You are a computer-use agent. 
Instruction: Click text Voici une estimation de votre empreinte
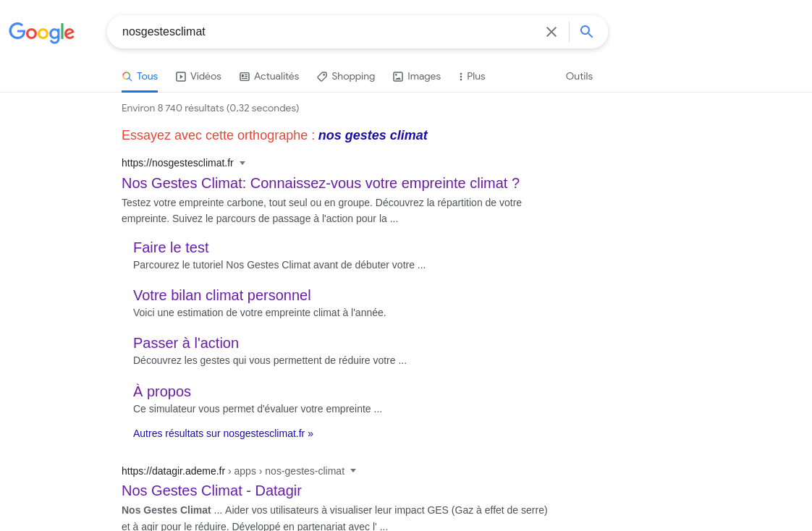(259, 313)
